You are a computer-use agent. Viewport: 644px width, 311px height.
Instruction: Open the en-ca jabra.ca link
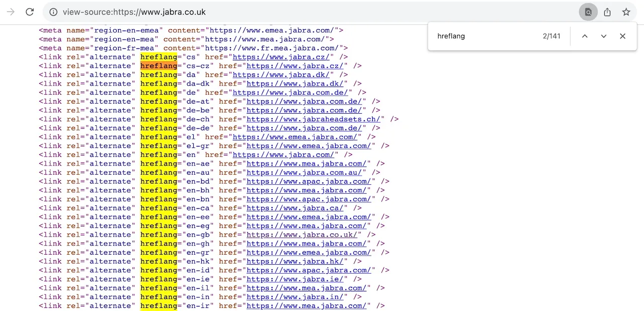pyautogui.click(x=295, y=208)
